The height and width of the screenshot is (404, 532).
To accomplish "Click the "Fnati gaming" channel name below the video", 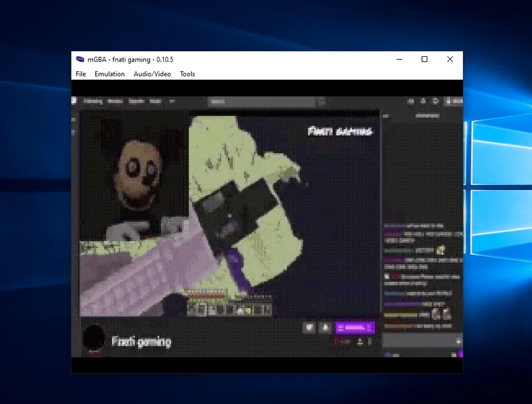I will tap(141, 341).
